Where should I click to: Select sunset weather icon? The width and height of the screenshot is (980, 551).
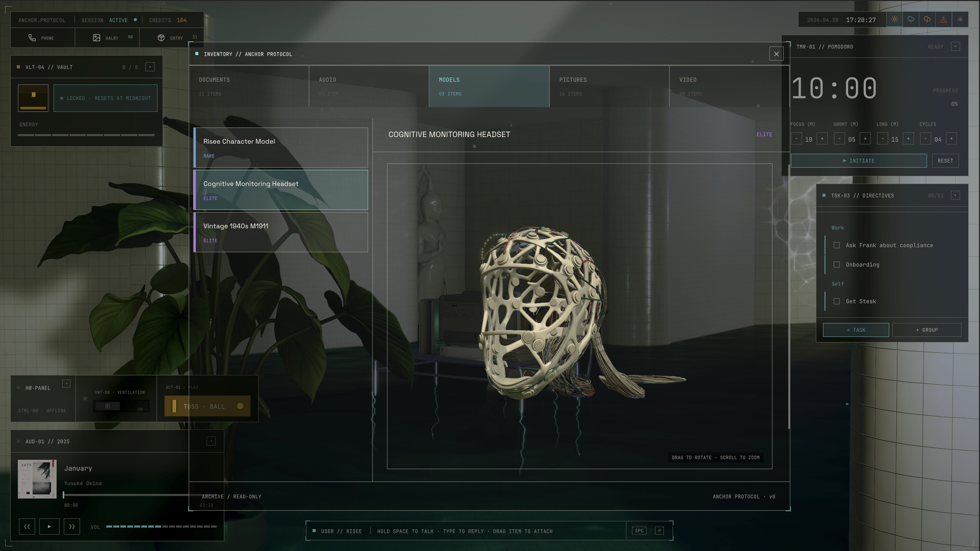[x=944, y=19]
